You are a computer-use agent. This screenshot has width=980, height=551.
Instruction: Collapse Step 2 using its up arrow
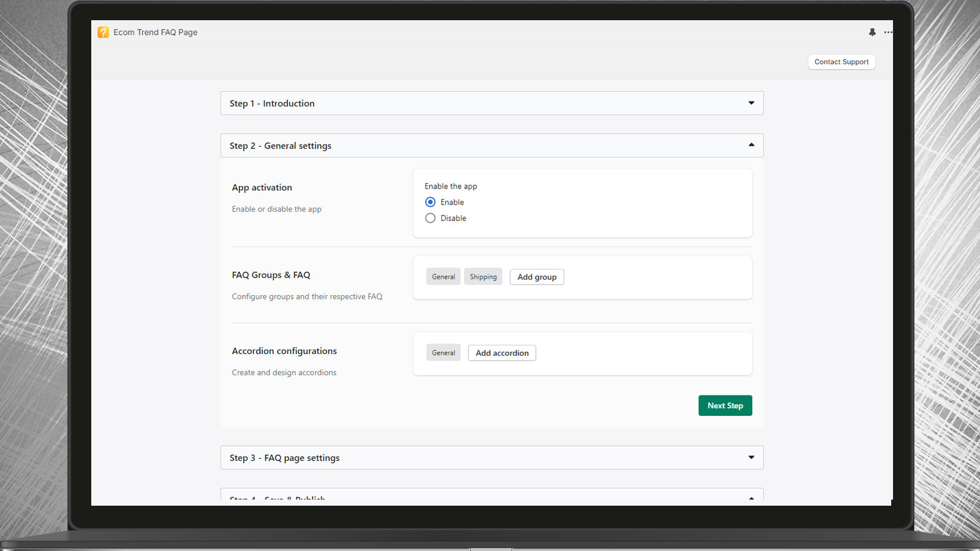coord(751,145)
